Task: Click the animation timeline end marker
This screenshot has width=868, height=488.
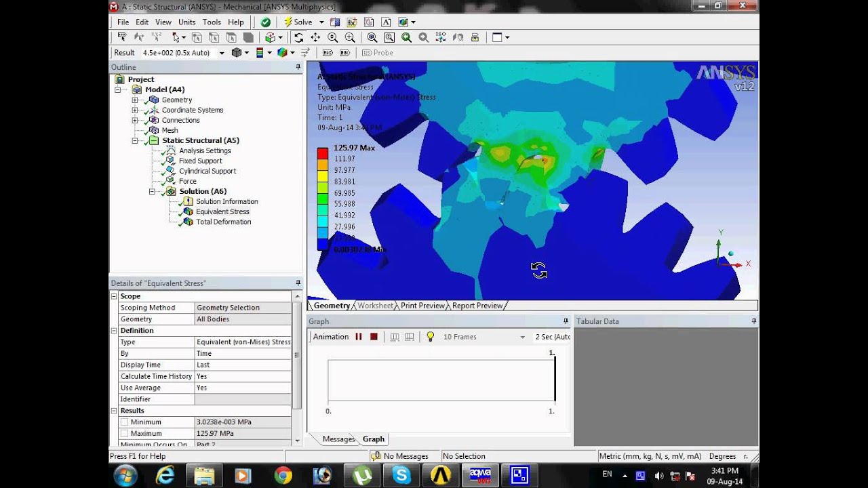Action: pos(555,379)
